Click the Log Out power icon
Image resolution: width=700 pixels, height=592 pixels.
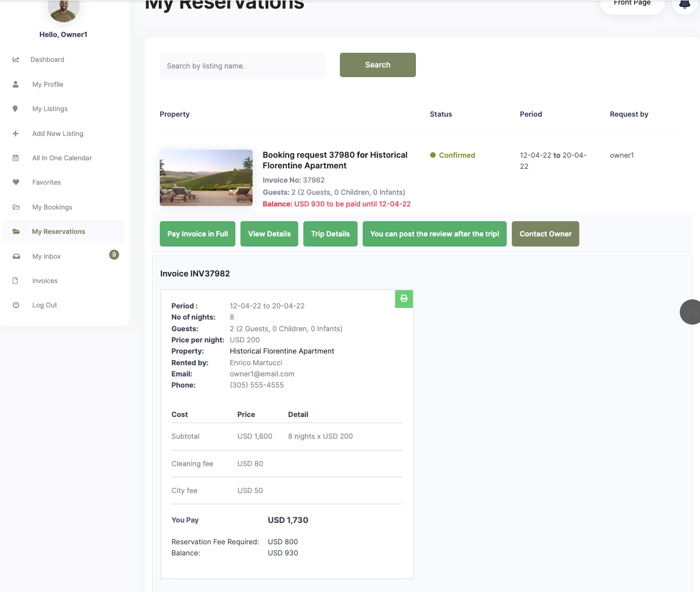click(x=16, y=305)
